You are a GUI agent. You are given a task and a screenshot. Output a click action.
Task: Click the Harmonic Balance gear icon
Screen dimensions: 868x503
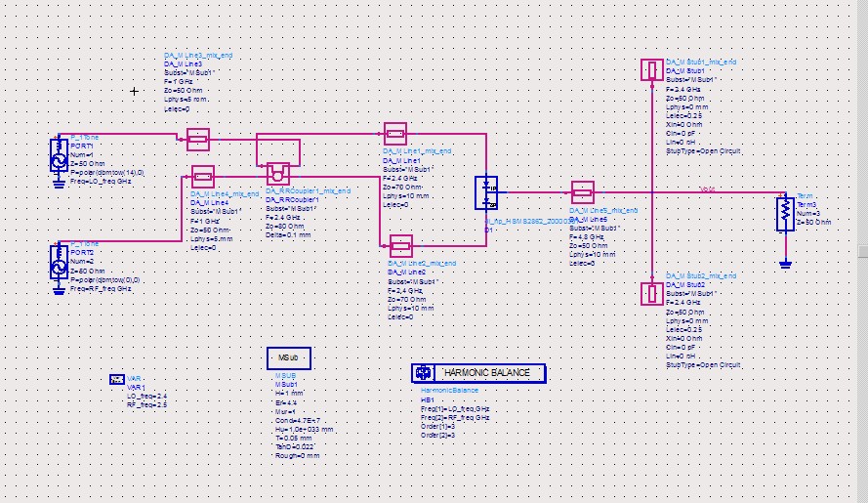click(x=424, y=373)
